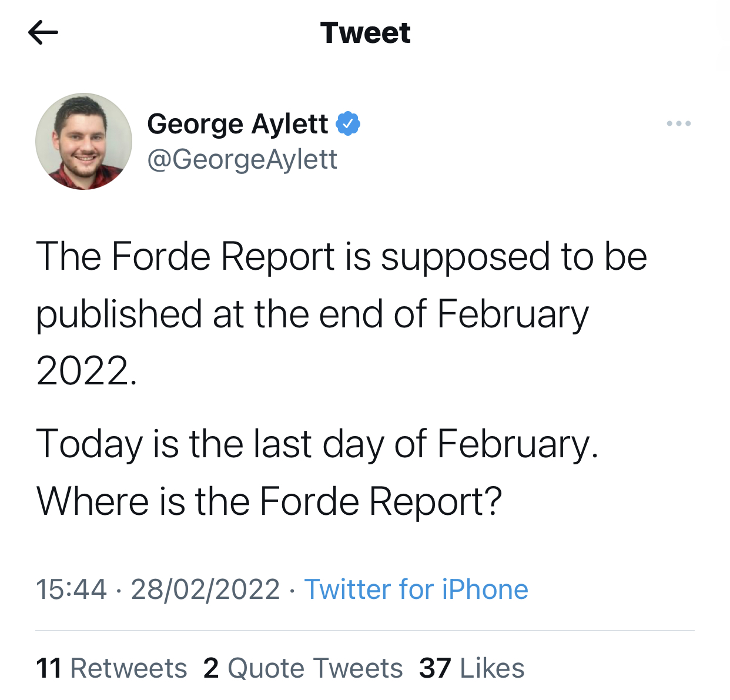Click "Today is the last day of February."
The width and height of the screenshot is (730, 700).
317,444
